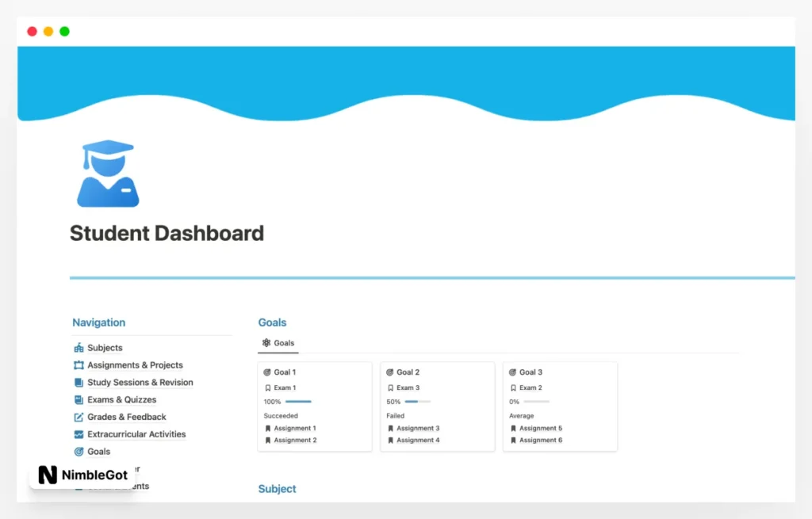The height and width of the screenshot is (519, 812).
Task: Open Exams & Quizzes page
Action: click(x=121, y=400)
